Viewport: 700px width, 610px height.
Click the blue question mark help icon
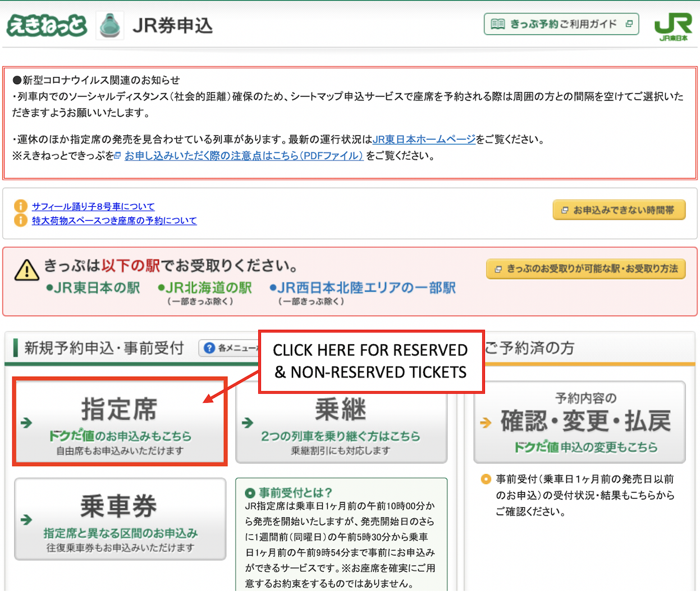209,348
